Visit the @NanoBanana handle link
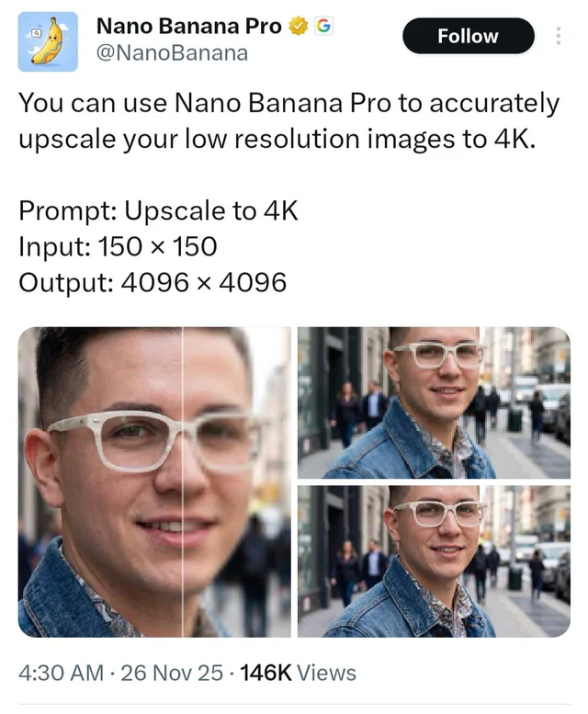 pos(172,53)
